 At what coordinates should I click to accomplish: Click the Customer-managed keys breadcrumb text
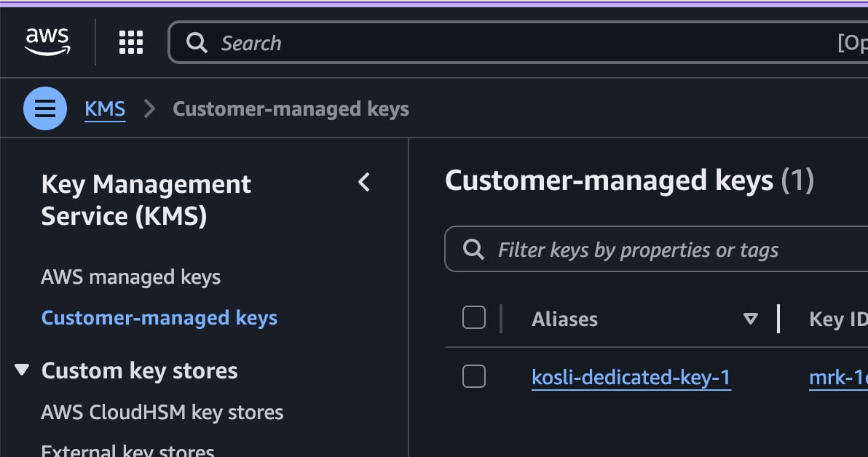click(291, 109)
